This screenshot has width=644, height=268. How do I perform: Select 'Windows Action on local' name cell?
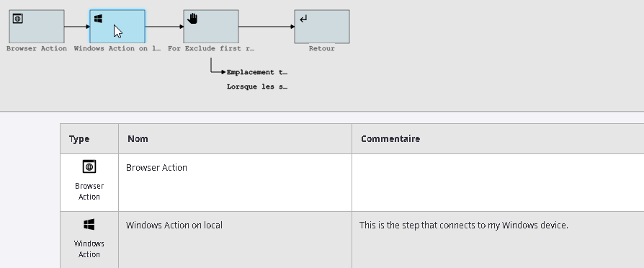coord(235,240)
